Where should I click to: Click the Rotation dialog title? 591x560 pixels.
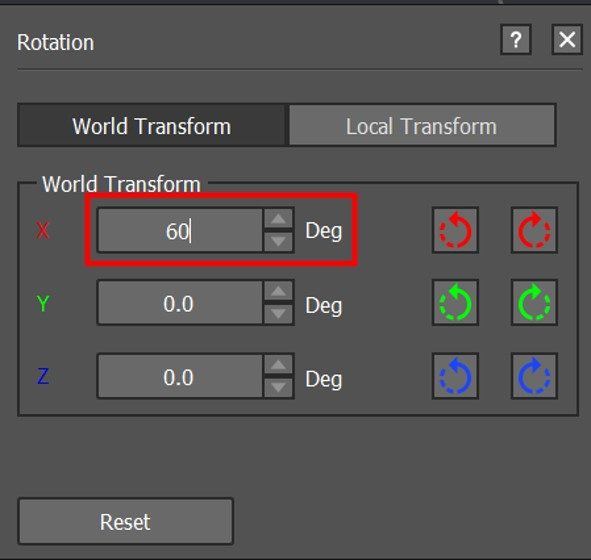55,42
